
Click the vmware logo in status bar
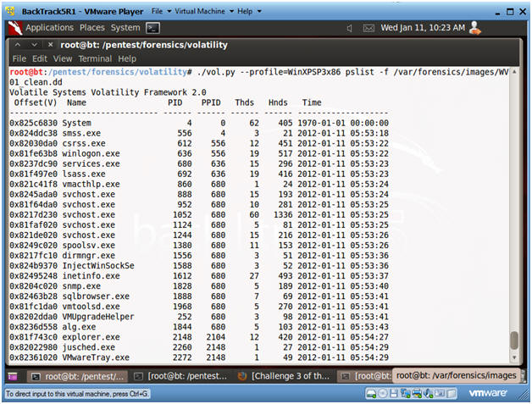488,393
